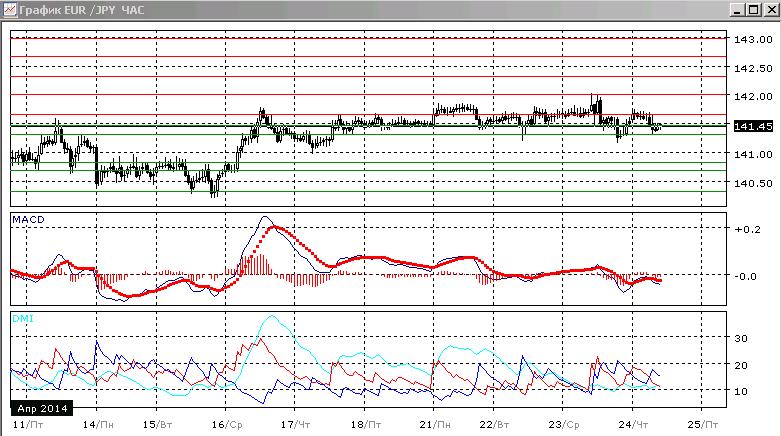Click the current price label 141.45
This screenshot has width=781, height=436.
coord(753,126)
